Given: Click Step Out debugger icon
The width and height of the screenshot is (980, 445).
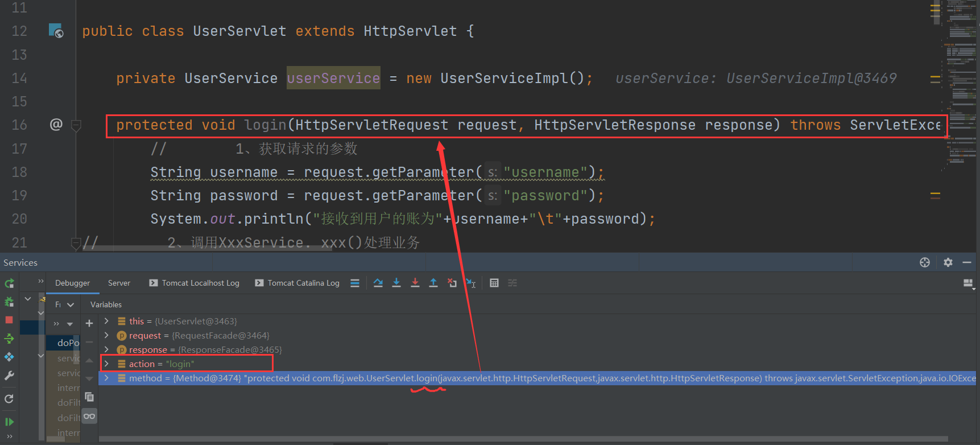Looking at the screenshot, I should pos(433,283).
